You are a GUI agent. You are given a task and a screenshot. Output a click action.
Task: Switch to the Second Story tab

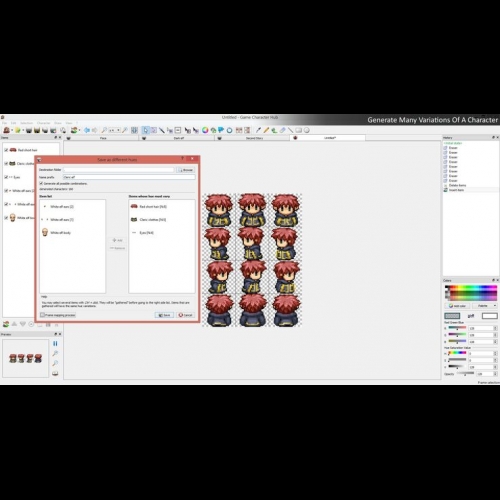coord(254,138)
